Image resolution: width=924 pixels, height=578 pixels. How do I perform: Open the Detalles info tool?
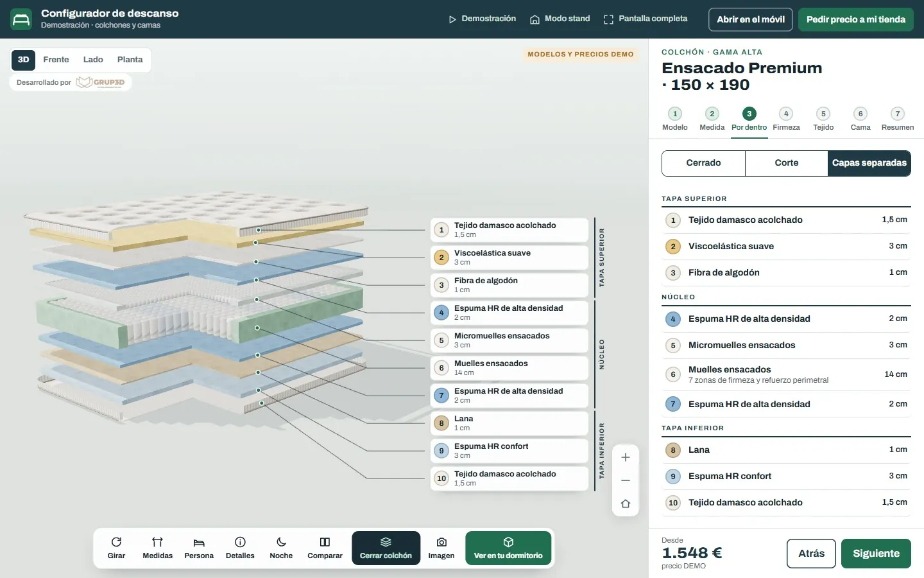240,548
